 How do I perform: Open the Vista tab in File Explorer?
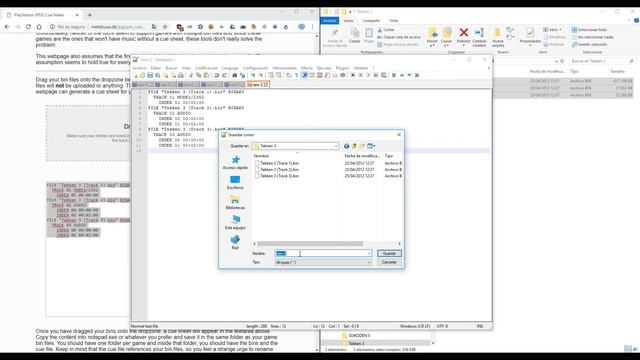click(393, 20)
